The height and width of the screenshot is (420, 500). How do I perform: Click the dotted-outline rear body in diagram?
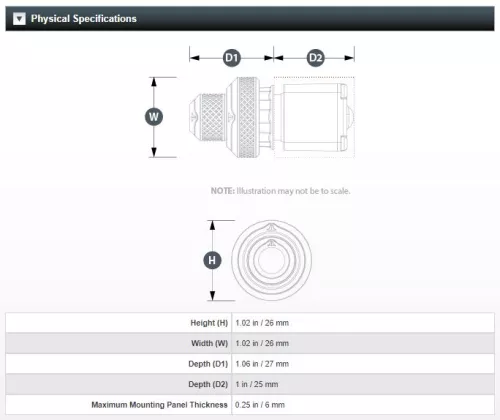pyautogui.click(x=314, y=117)
